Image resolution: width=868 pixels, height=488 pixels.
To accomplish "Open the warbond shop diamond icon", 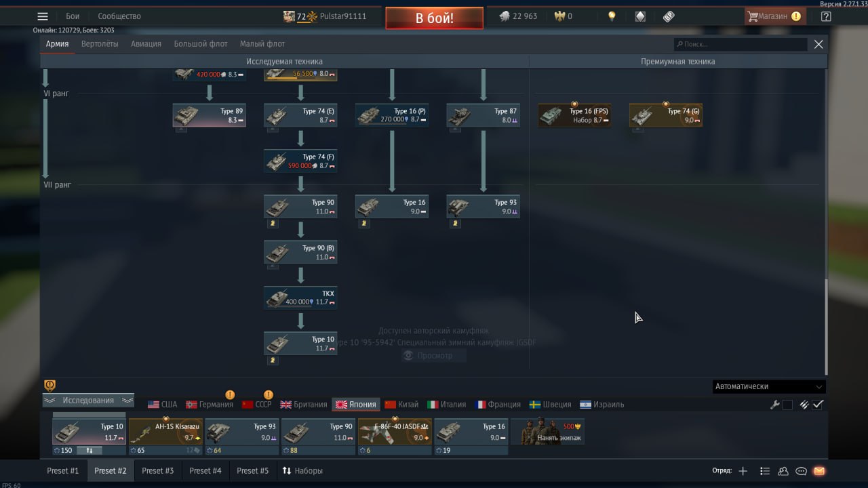I will [640, 16].
